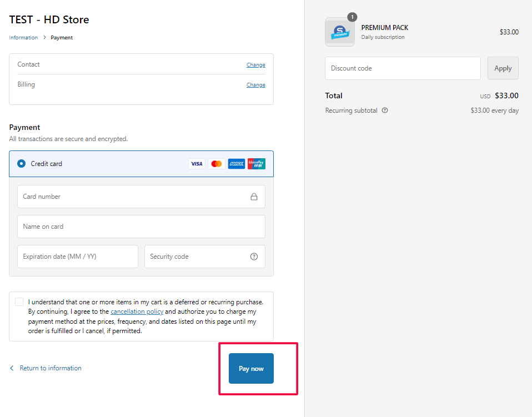This screenshot has width=532, height=417.
Task: Click the security code help icon
Action: click(x=254, y=257)
